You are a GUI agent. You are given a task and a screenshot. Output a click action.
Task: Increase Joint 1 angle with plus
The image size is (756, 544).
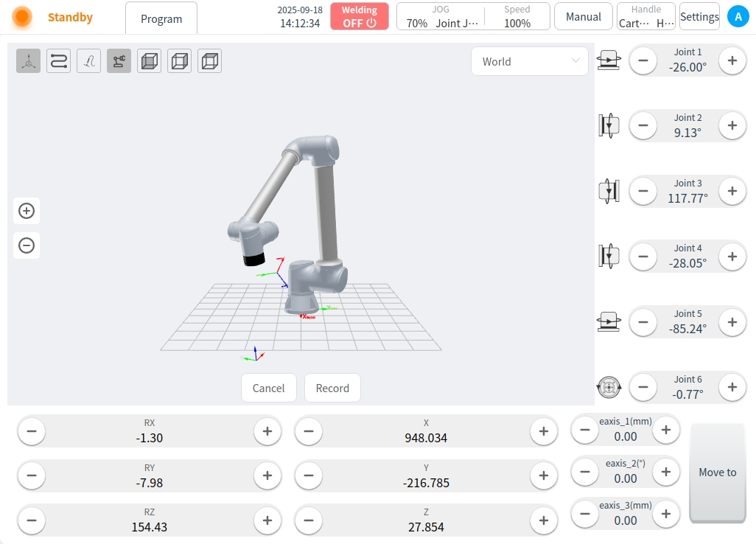pos(732,61)
